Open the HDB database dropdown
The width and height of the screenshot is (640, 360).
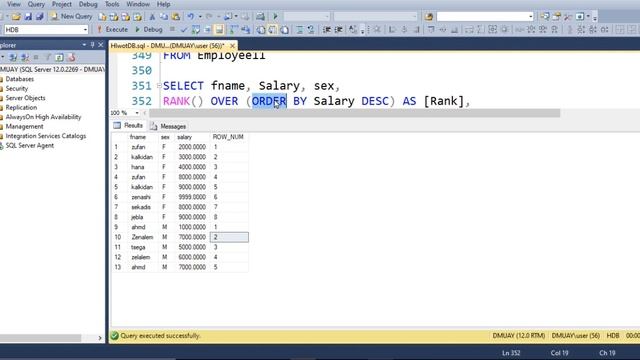tap(85, 30)
